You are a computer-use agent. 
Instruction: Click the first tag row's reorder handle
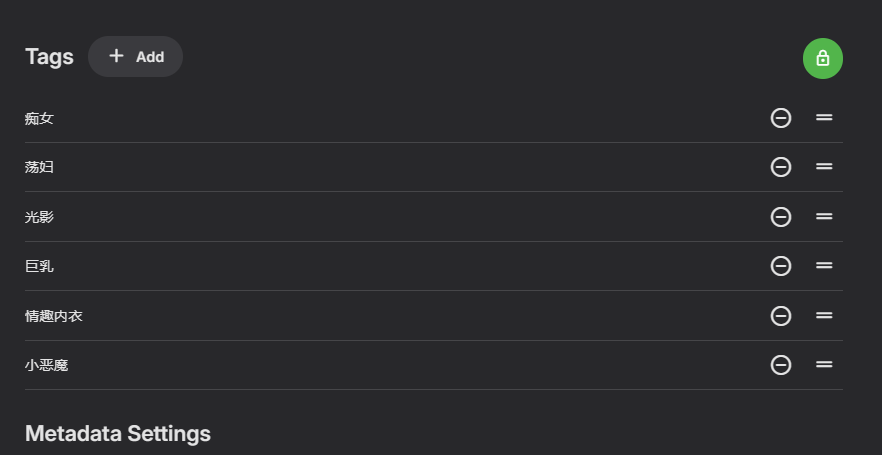pyautogui.click(x=824, y=118)
